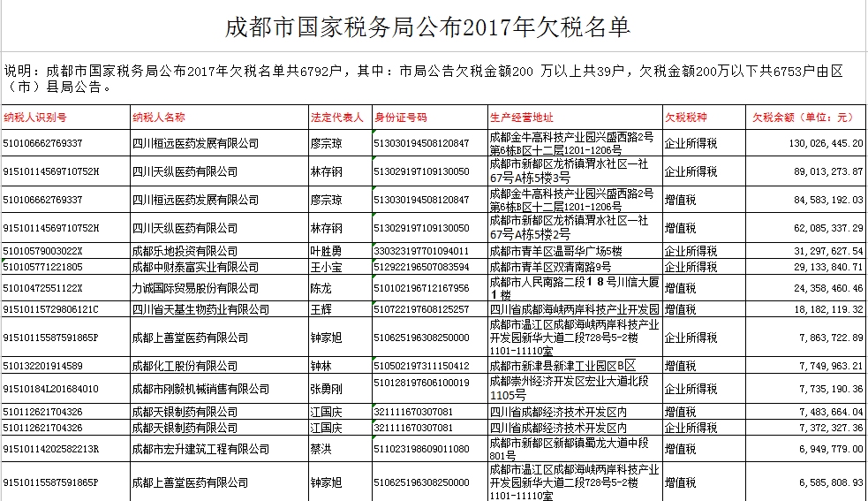Select address 成都市青羊区双清南路9号
868x501 pixels.
[551, 267]
